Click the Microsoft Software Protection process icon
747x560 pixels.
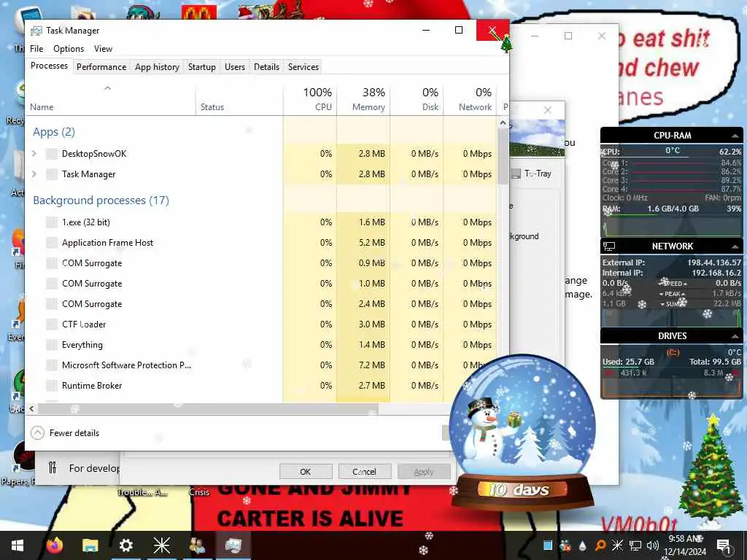coord(52,365)
